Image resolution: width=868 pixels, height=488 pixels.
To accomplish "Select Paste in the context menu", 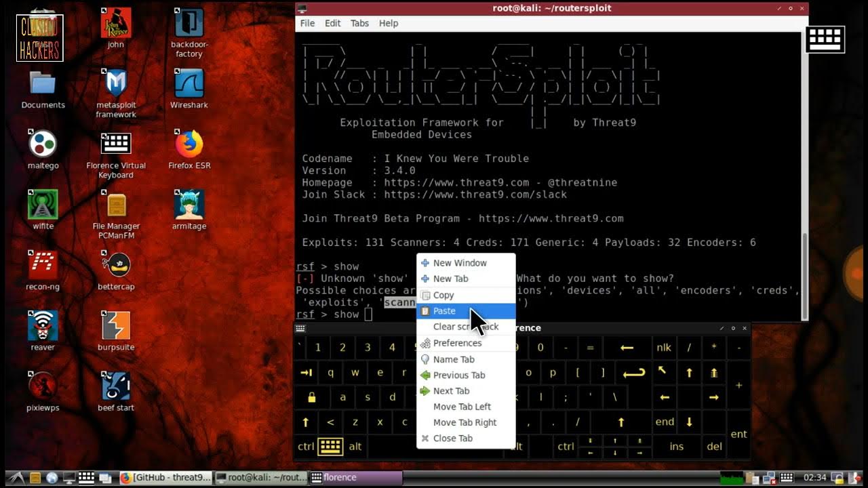I will pyautogui.click(x=466, y=310).
